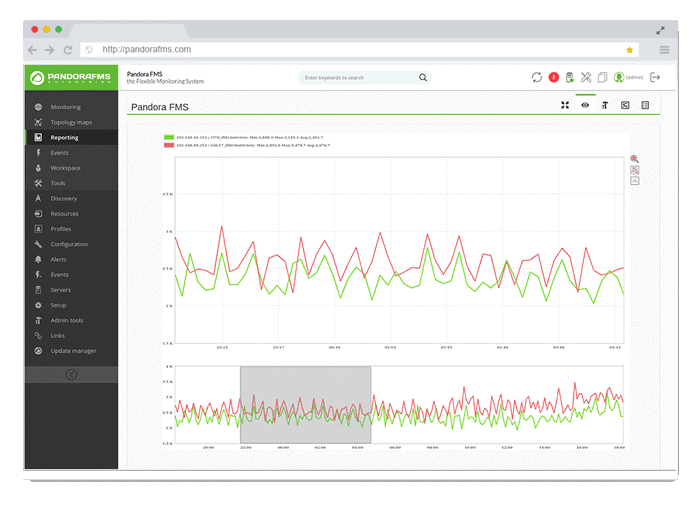Click the Links chain icon

[38, 335]
